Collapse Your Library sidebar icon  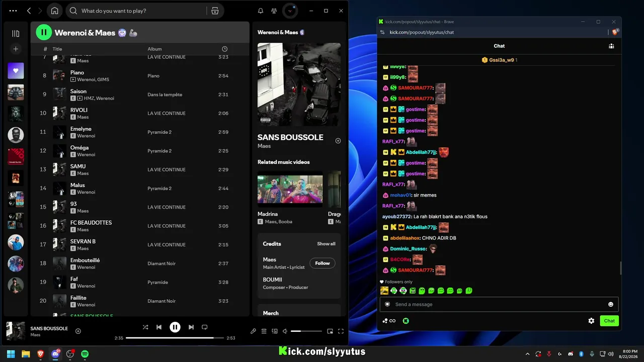16,34
